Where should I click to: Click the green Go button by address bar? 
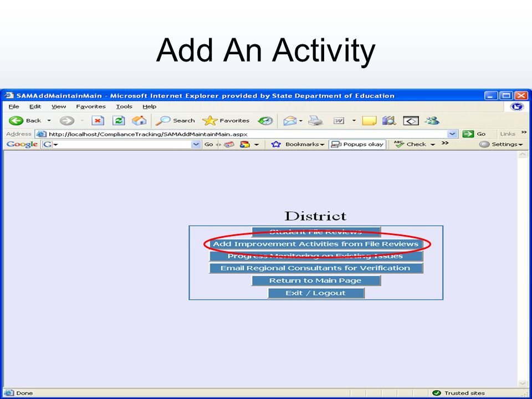point(474,134)
